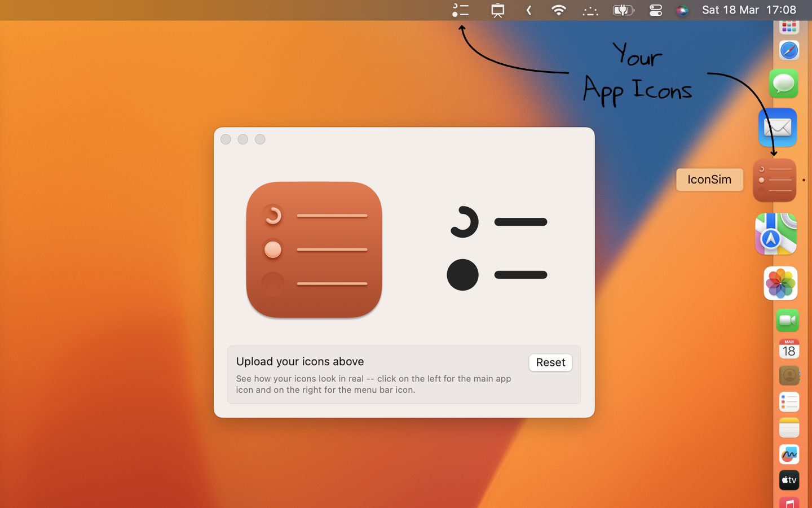Screen dimensions: 812x508
Task: Open Notes from the Dock
Action: tap(789, 428)
